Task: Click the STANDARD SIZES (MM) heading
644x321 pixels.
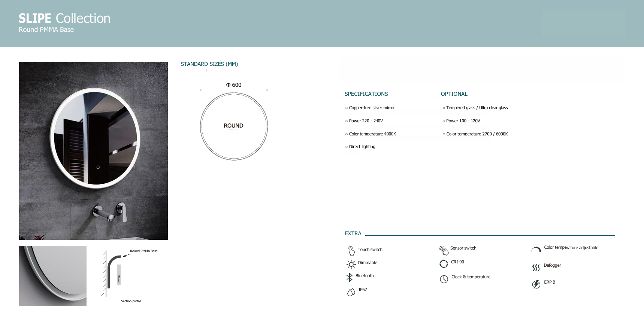Action: tap(209, 64)
